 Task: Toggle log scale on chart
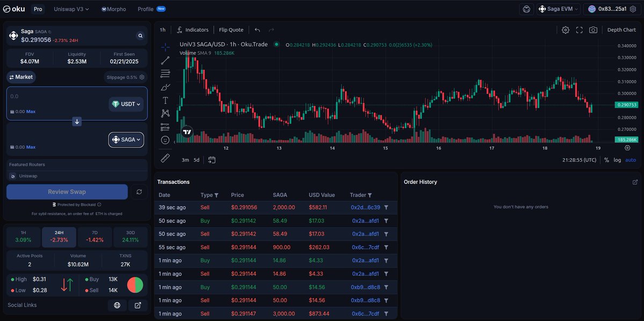click(617, 160)
